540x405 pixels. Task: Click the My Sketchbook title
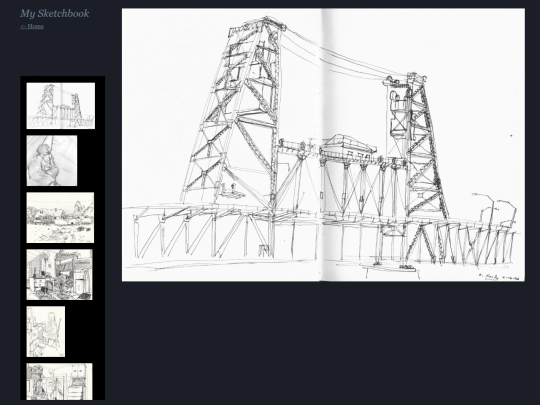[54, 13]
